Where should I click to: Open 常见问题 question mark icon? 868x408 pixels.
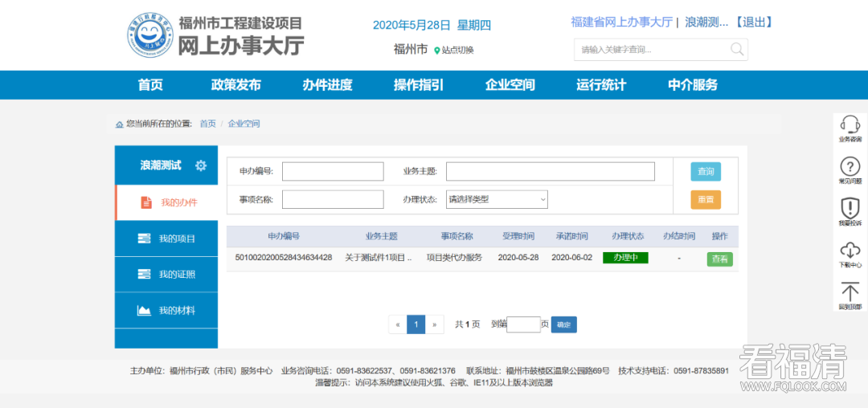[850, 167]
